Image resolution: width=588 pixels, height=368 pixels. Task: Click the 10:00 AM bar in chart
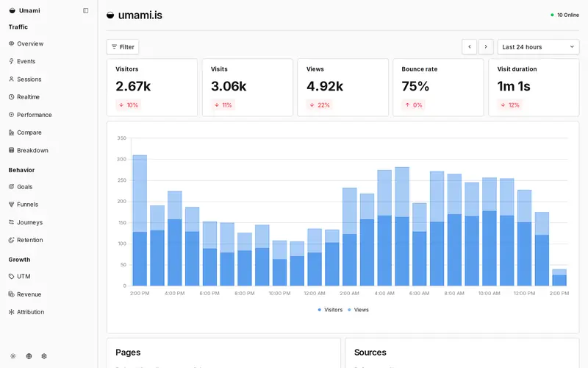click(490, 232)
